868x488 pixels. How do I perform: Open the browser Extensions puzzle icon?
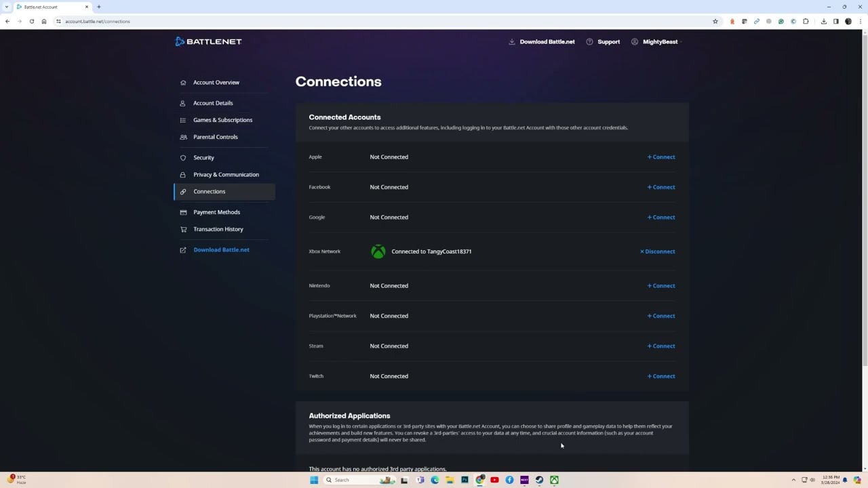[x=806, y=21]
